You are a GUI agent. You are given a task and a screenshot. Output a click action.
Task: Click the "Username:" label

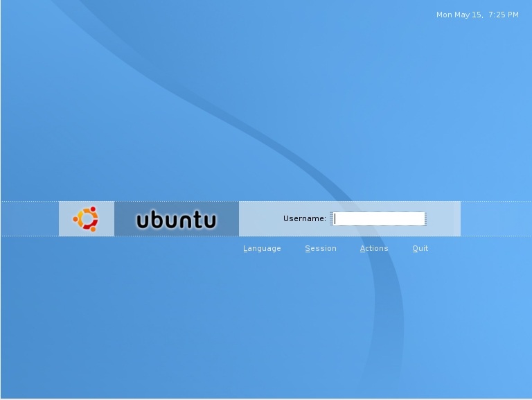[305, 218]
